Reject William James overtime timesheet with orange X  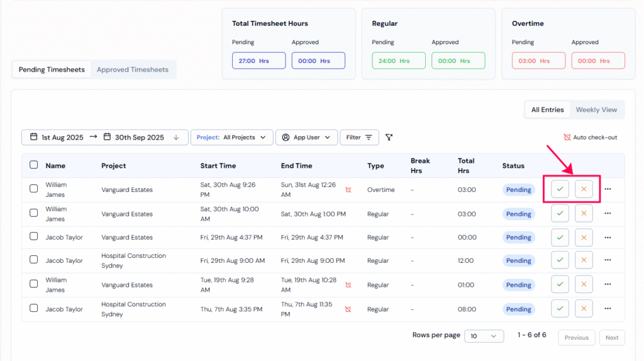point(584,189)
